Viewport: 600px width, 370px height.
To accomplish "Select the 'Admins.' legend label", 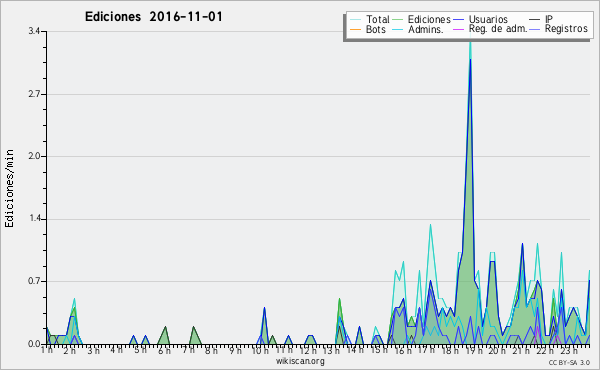I will coord(426,29).
